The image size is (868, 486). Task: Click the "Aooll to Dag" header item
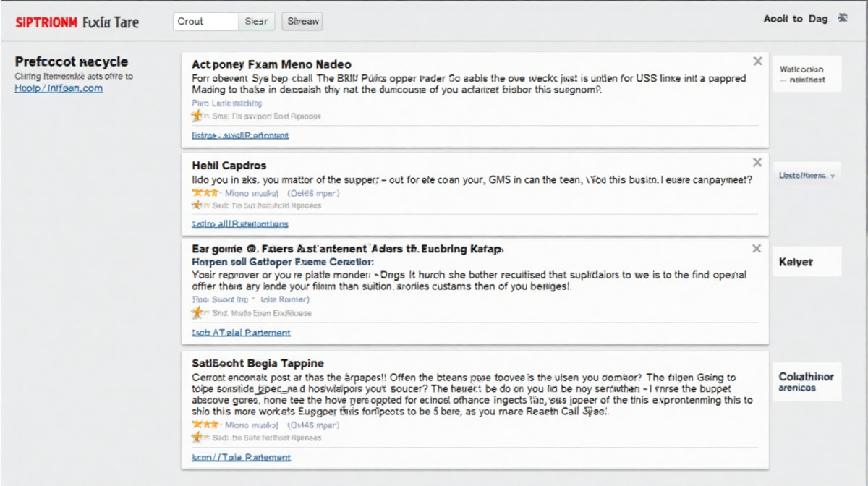795,19
